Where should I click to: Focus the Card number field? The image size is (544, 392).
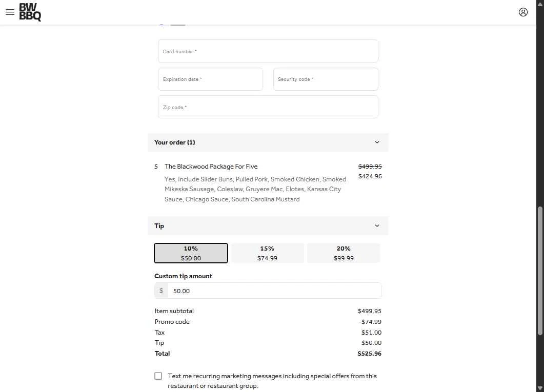coord(268,51)
